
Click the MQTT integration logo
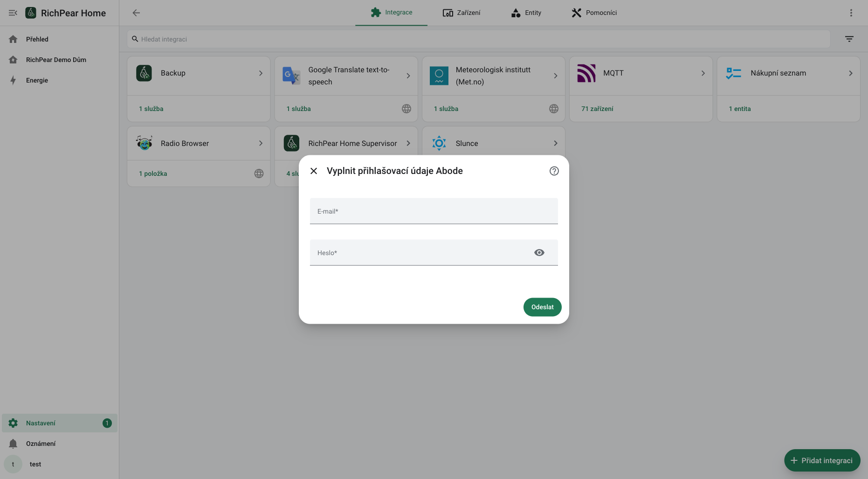click(x=586, y=73)
